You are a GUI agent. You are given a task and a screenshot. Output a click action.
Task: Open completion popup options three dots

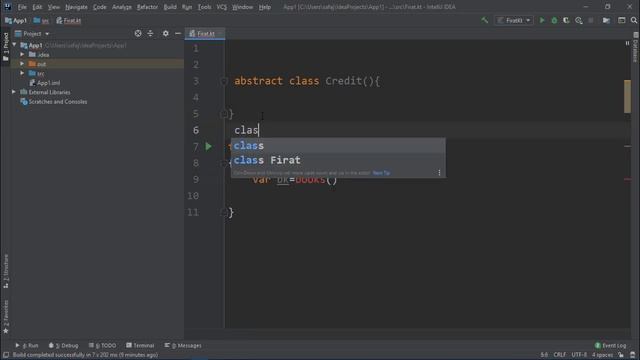coord(439,173)
